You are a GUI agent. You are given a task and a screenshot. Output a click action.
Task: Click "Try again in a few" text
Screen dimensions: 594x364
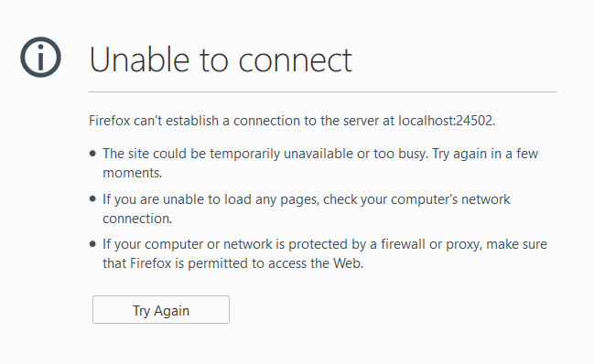(x=485, y=154)
